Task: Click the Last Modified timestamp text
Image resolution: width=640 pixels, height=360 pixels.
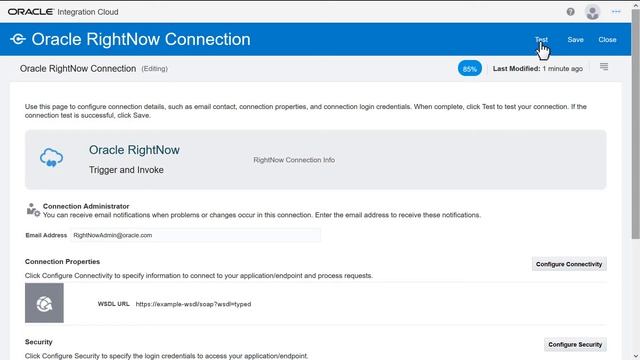Action: click(538, 69)
